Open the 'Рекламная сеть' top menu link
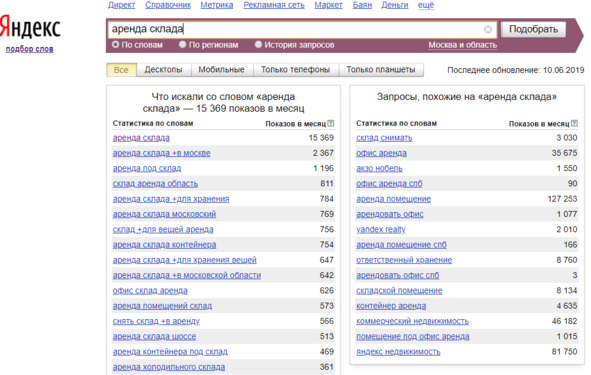This screenshot has width=591, height=375. coord(274,5)
